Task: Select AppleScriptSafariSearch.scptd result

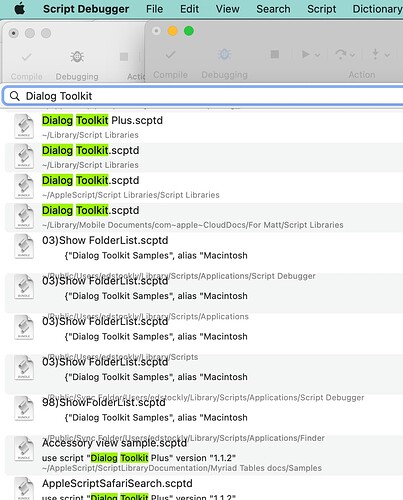Action: (x=204, y=488)
